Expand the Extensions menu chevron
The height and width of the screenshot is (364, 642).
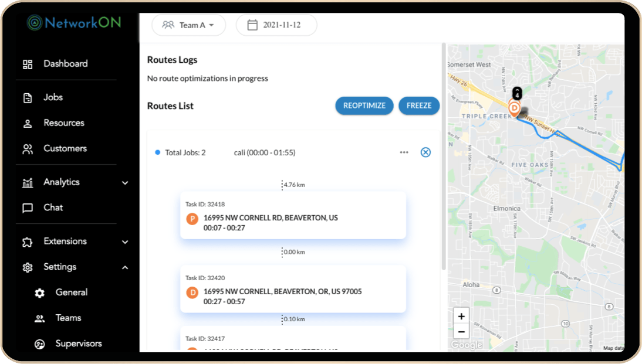coord(125,241)
